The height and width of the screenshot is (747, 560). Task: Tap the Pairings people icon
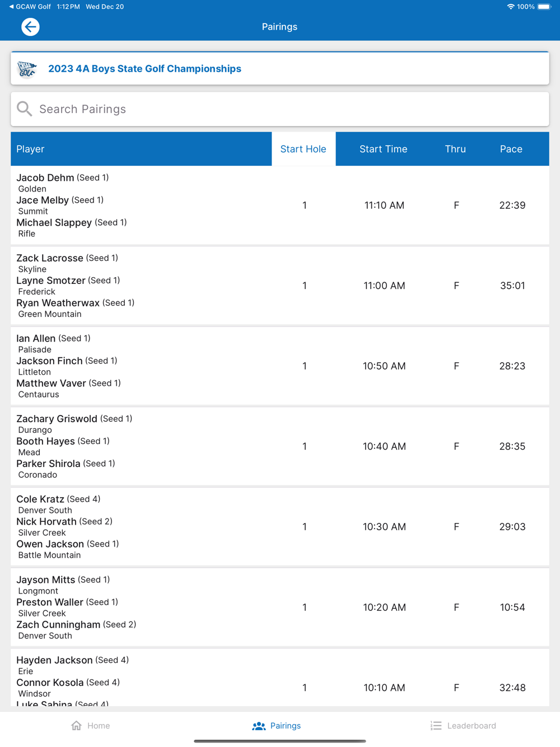point(259,726)
